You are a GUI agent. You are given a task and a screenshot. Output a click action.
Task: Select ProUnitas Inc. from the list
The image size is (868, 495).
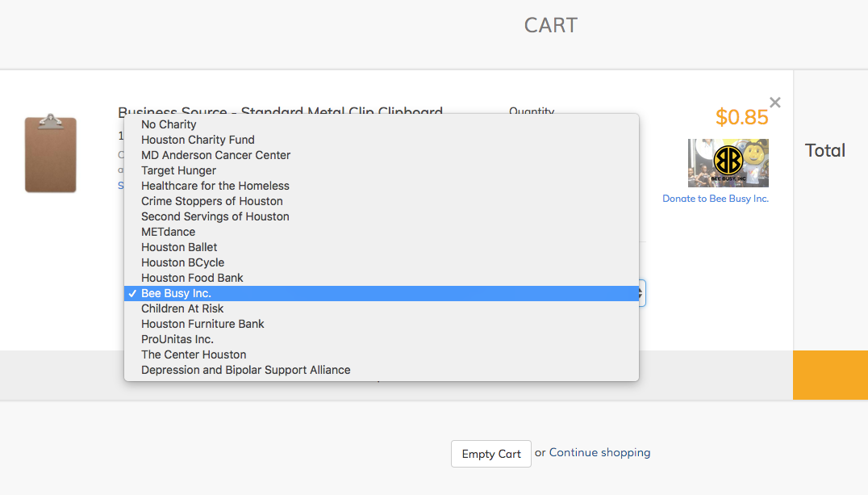click(382, 339)
